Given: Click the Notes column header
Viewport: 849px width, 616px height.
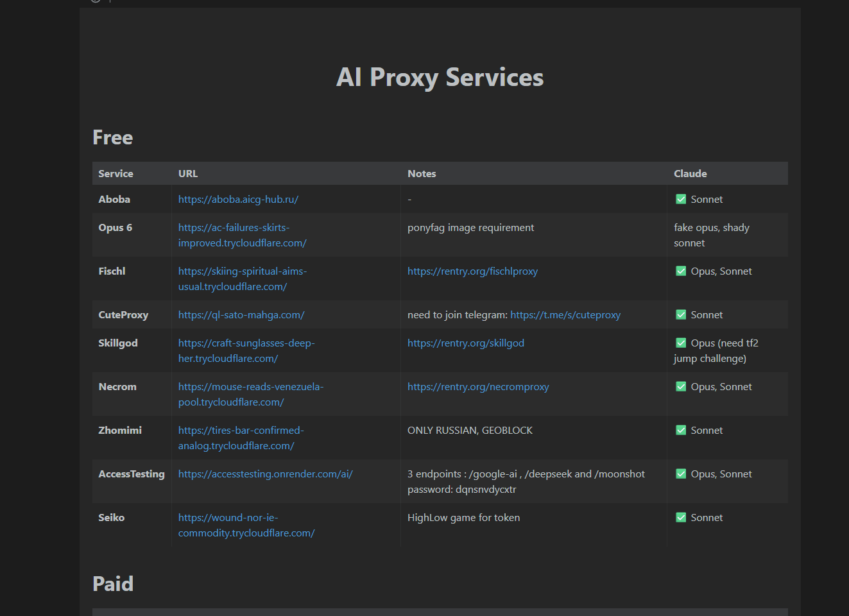Looking at the screenshot, I should [x=422, y=174].
